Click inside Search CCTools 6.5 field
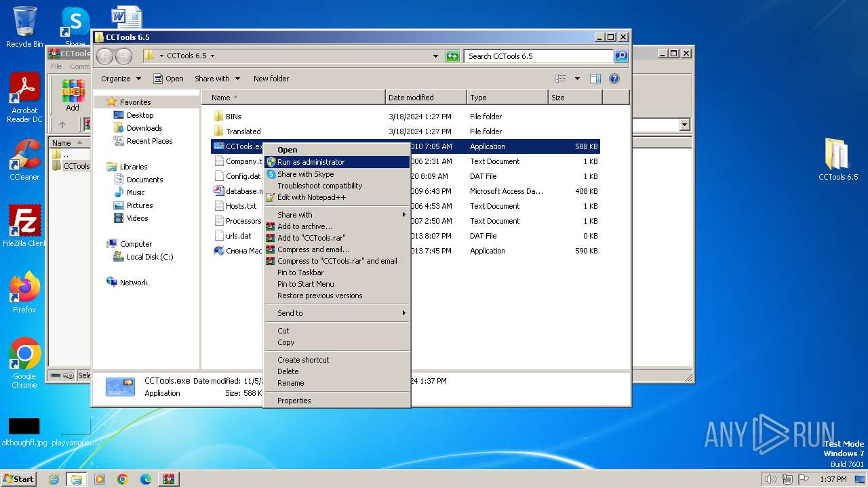868x488 pixels. [539, 56]
